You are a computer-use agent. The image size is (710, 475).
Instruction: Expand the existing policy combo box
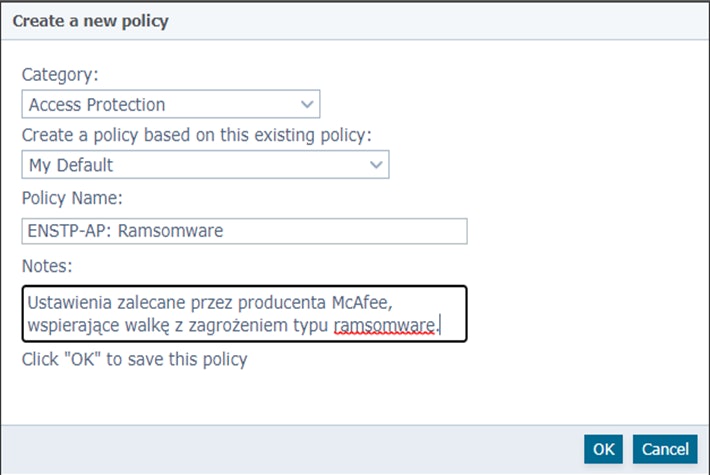click(205, 165)
